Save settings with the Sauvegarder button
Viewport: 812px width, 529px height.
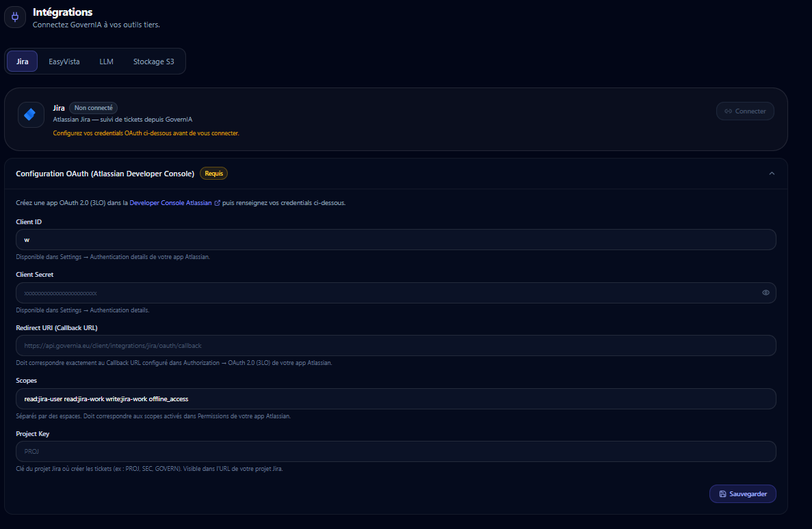[743, 494]
